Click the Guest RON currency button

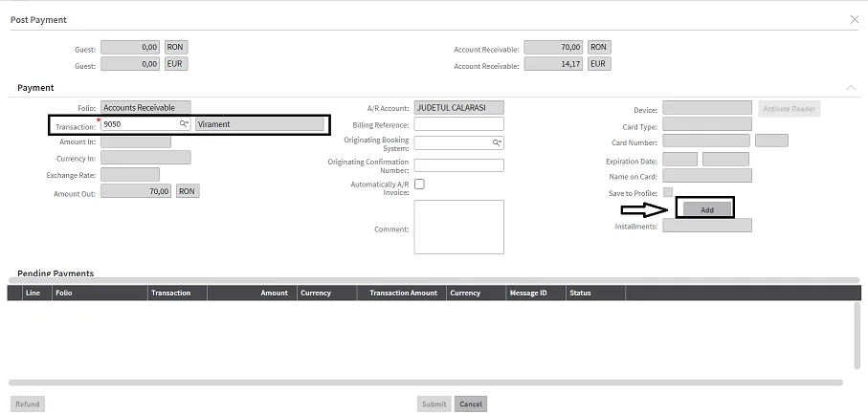175,48
